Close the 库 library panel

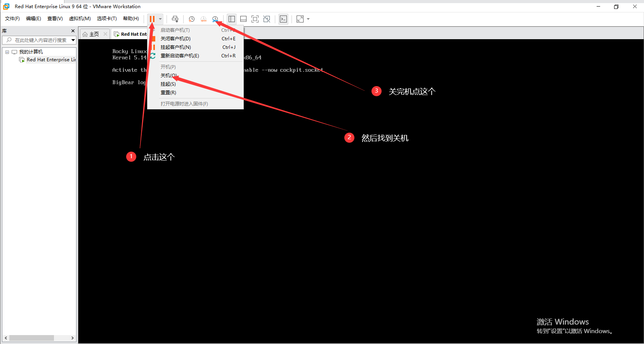click(x=73, y=31)
